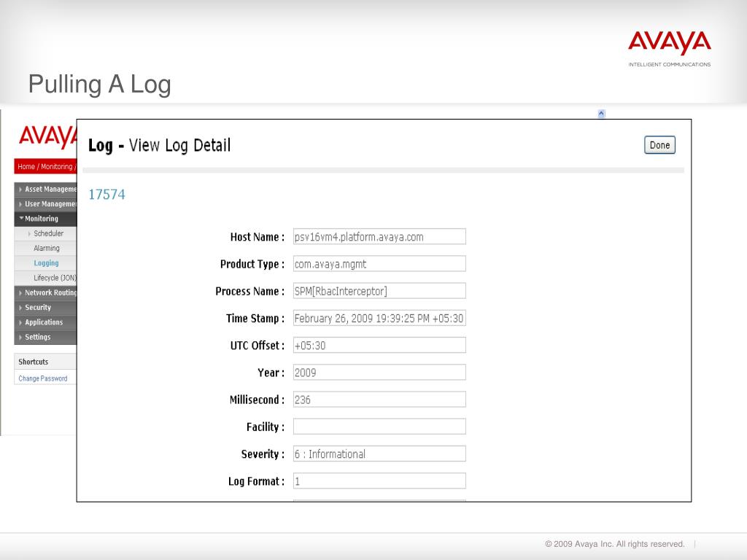
Task: Click the small scroll-up arrow icon above dialog
Action: click(x=601, y=113)
